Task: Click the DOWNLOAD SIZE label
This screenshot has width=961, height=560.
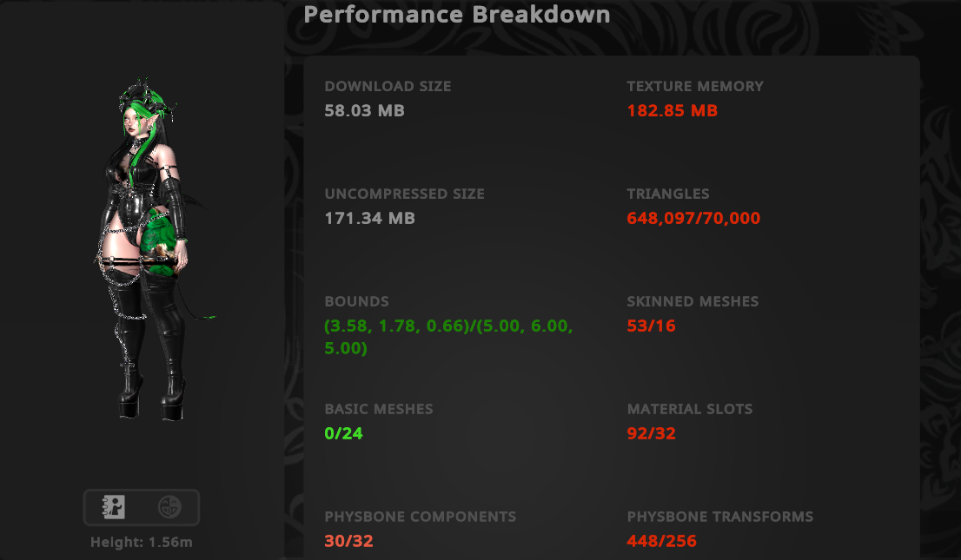Action: click(x=388, y=87)
